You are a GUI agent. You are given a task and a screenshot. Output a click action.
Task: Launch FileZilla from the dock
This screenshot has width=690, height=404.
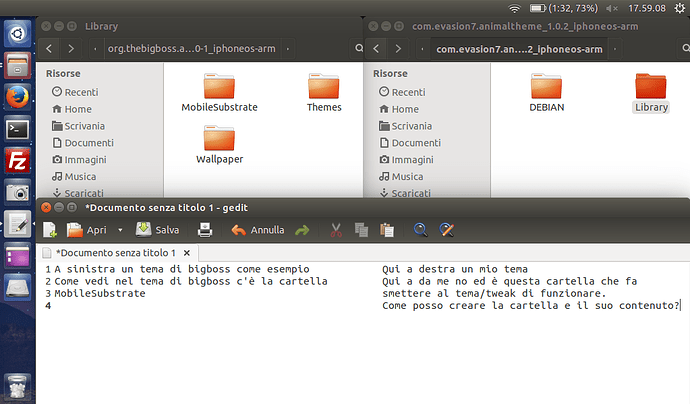(16, 160)
